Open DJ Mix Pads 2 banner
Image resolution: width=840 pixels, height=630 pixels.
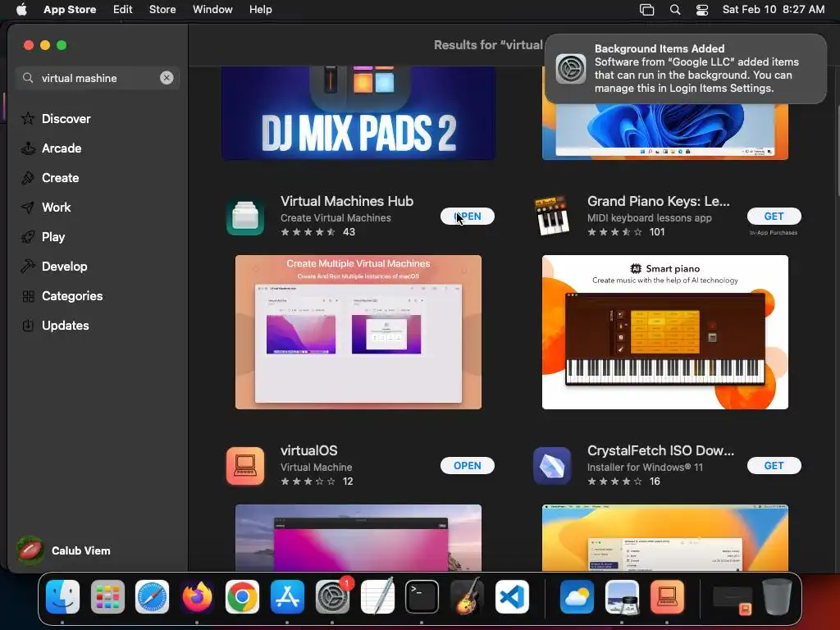pos(358,113)
